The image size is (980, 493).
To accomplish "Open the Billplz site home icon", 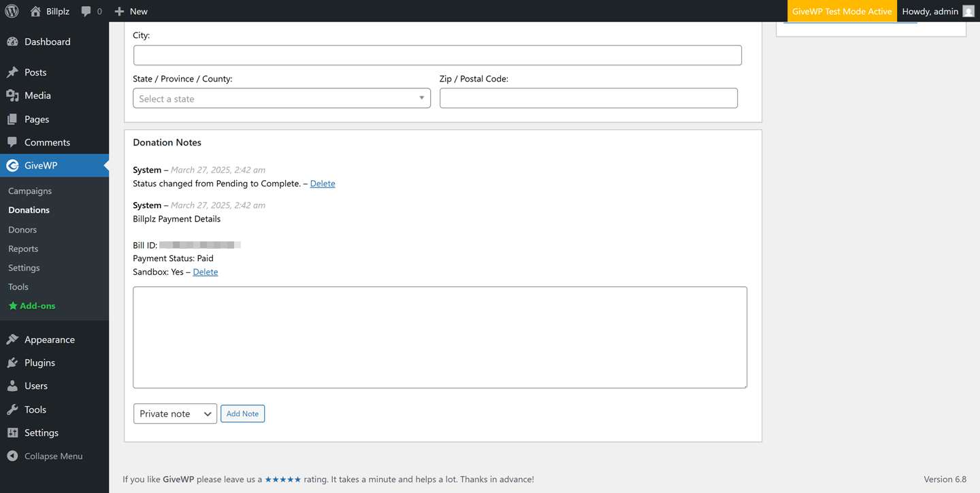I will (x=35, y=11).
